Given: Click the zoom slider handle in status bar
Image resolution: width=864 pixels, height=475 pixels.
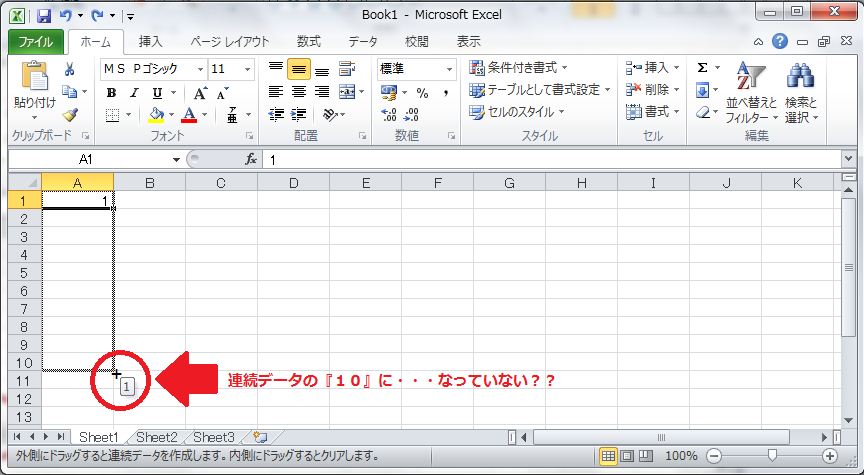Looking at the screenshot, I should coord(772,455).
